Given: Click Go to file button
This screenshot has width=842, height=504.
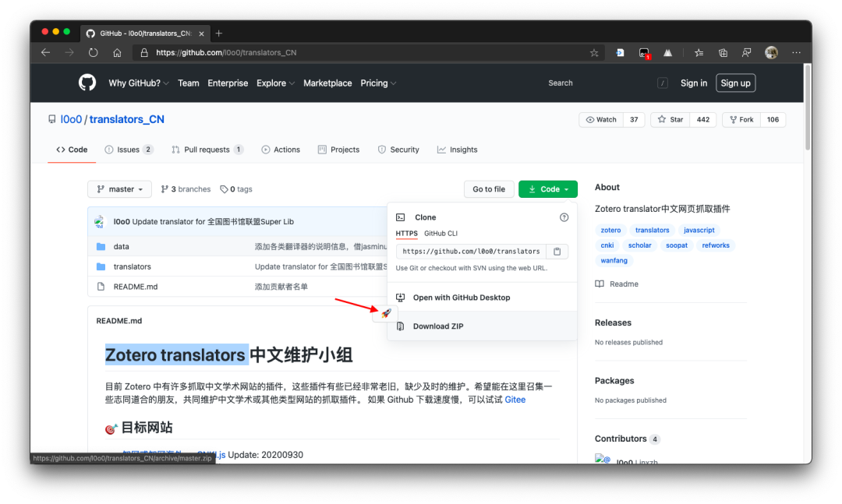Looking at the screenshot, I should point(489,189).
